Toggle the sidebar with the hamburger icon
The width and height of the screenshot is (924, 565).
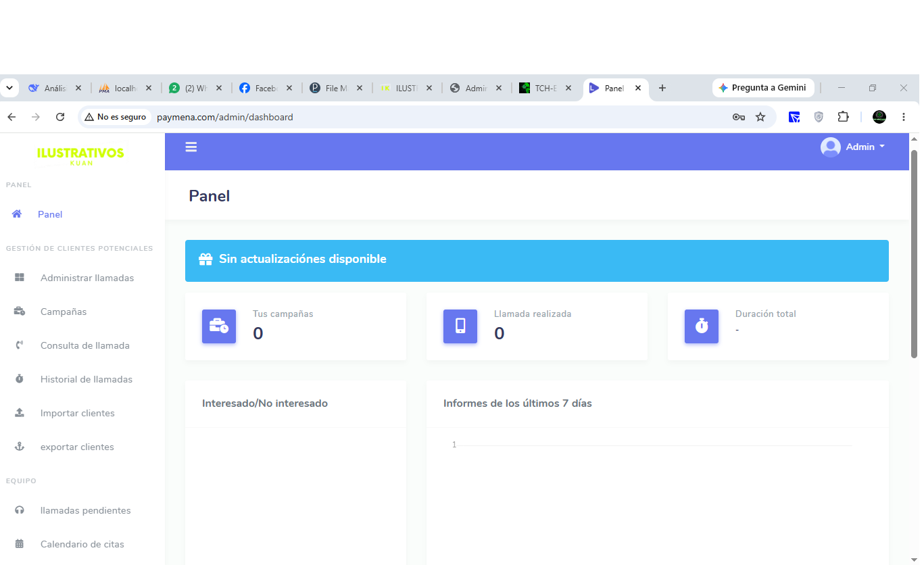point(191,147)
